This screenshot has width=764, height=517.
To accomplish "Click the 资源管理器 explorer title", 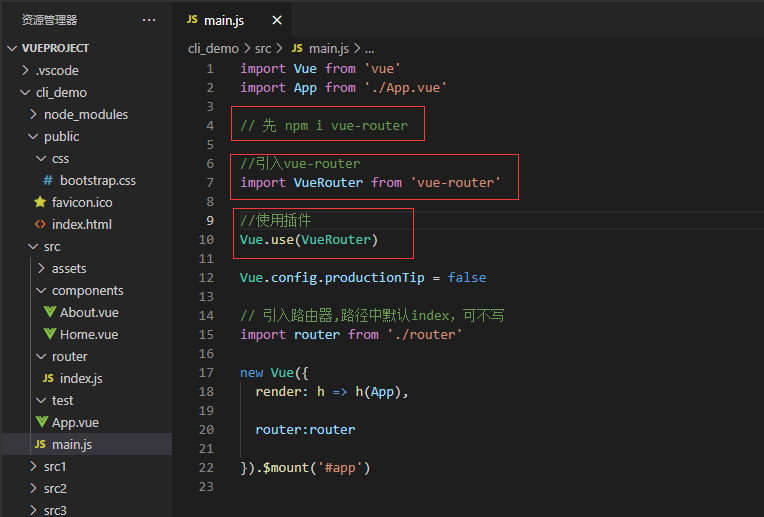I will [x=50, y=20].
